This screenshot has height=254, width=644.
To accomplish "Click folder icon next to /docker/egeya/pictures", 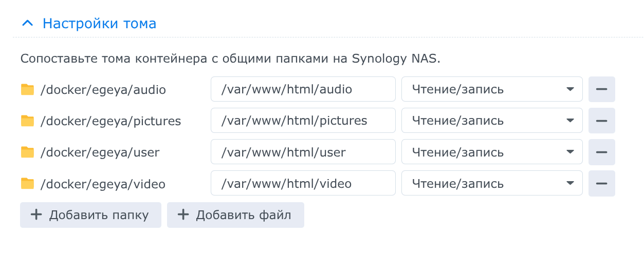I will [27, 121].
